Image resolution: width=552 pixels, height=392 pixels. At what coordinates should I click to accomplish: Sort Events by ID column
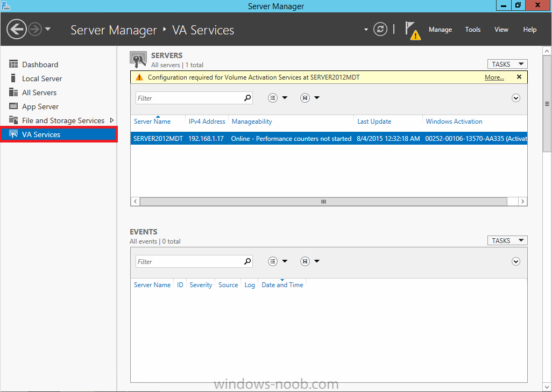(x=180, y=285)
